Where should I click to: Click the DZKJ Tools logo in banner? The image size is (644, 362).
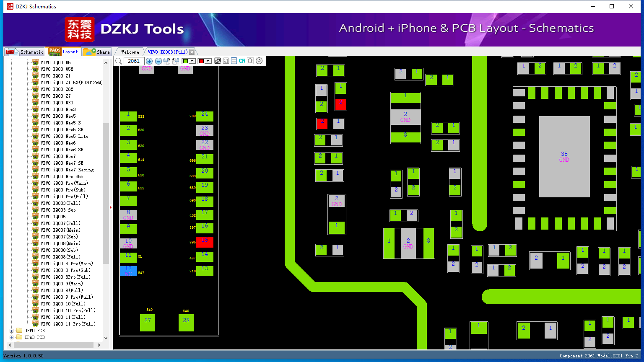coord(125,29)
